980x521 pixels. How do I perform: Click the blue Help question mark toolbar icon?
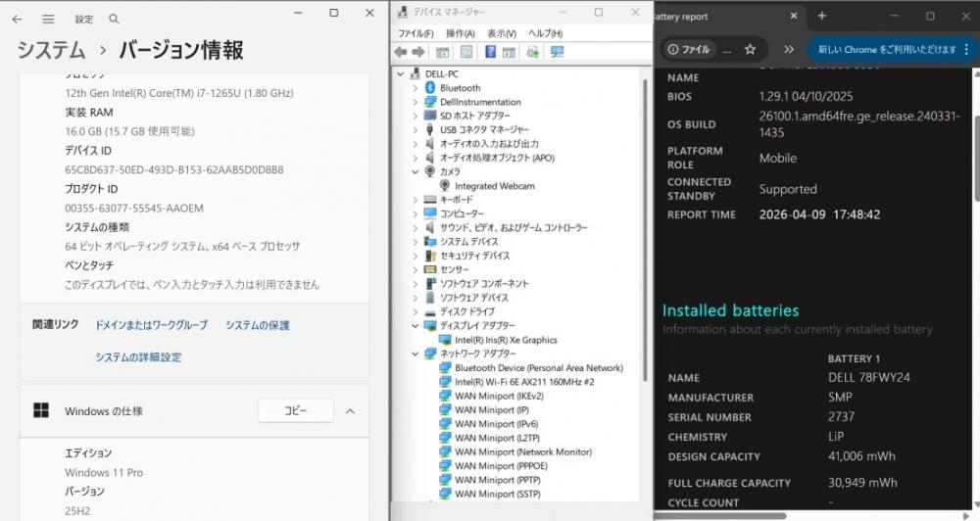coord(491,52)
